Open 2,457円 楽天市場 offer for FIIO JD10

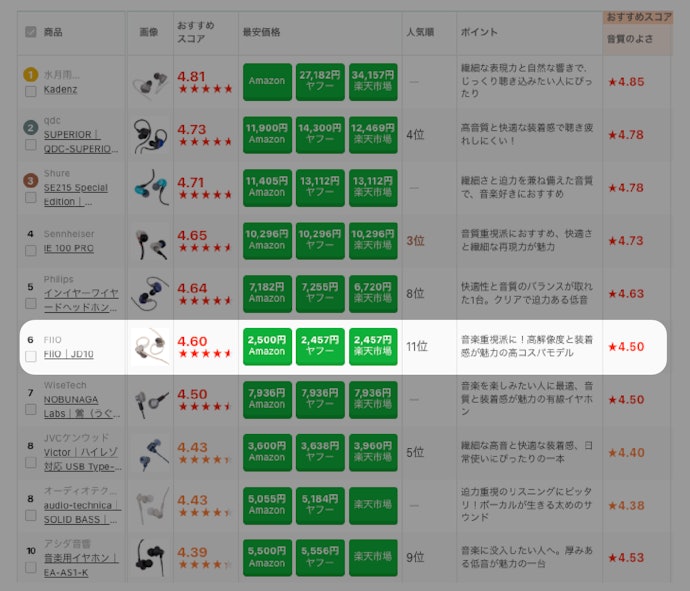click(373, 347)
